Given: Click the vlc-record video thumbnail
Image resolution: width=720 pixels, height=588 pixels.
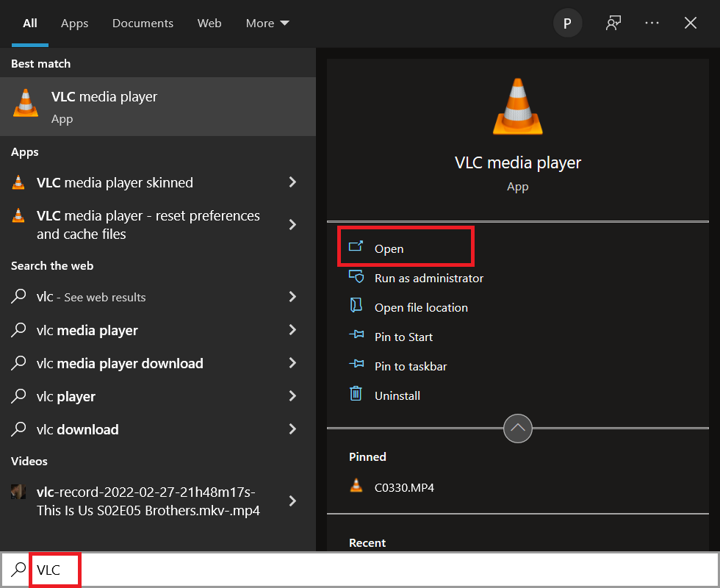Looking at the screenshot, I should tap(18, 492).
